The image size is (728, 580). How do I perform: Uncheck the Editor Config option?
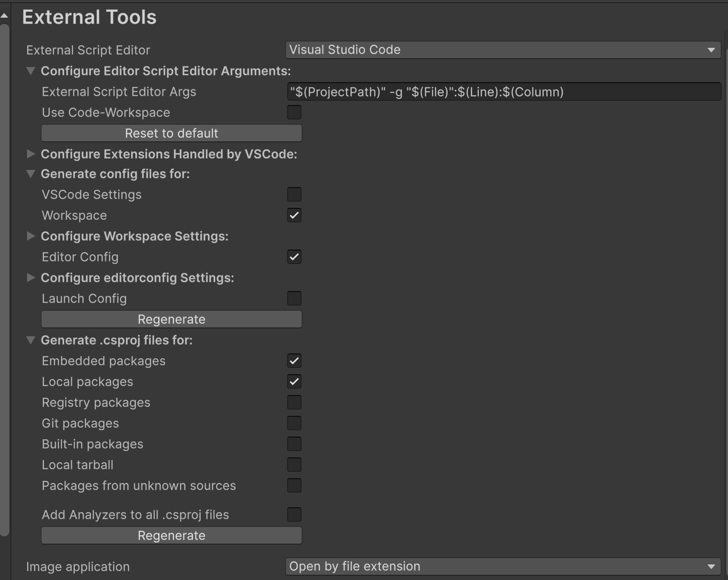(x=294, y=256)
